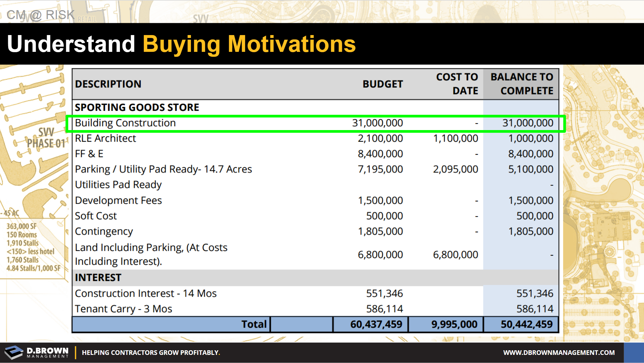
Task: Click the COST TO DATE column header
Action: 457,84
